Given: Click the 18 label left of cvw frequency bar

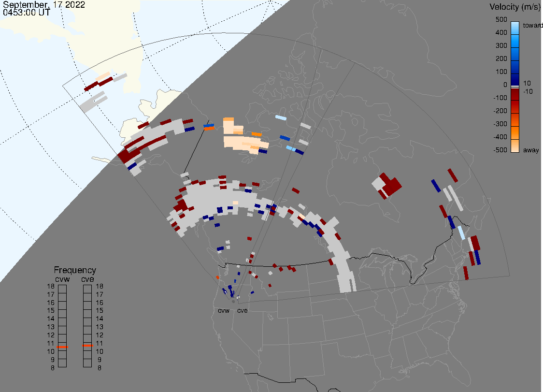Looking at the screenshot, I should [51, 286].
